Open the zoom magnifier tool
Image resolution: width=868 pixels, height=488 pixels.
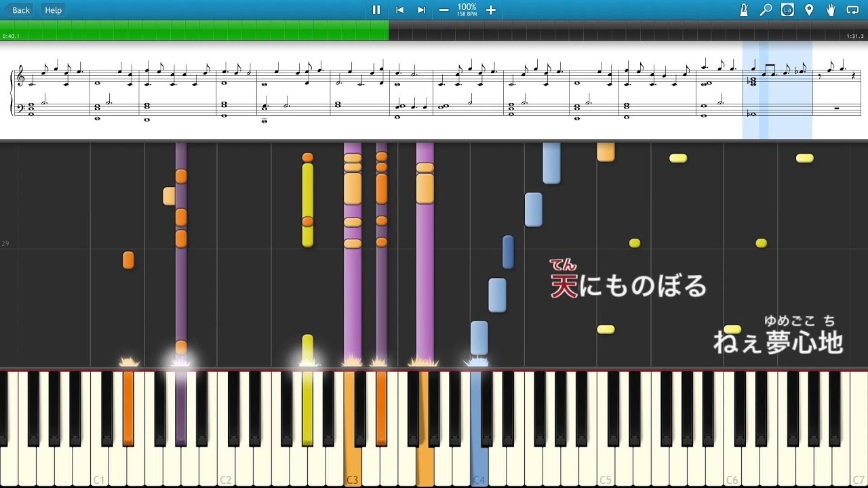[x=766, y=9]
